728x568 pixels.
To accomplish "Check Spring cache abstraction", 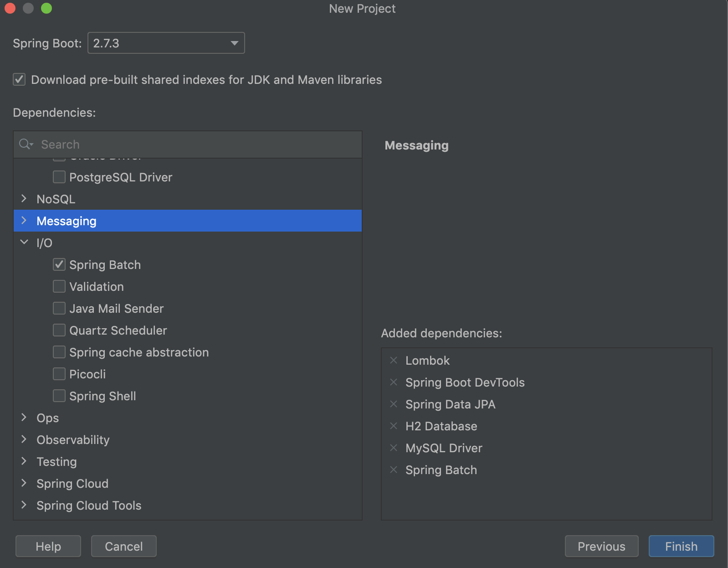I will 59,352.
